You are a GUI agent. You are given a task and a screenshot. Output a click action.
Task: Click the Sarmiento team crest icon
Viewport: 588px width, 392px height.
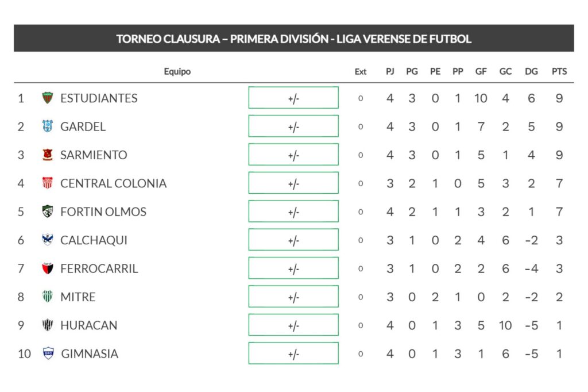[48, 155]
